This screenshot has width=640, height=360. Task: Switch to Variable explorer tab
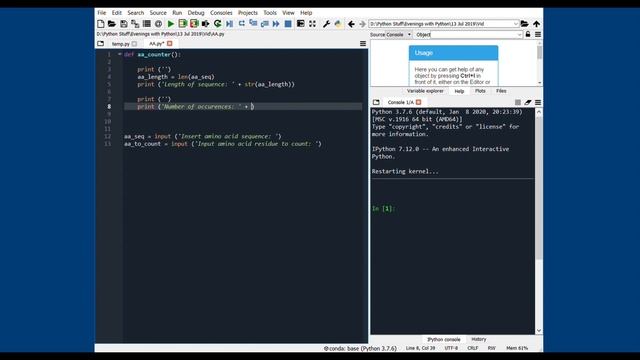tap(425, 91)
